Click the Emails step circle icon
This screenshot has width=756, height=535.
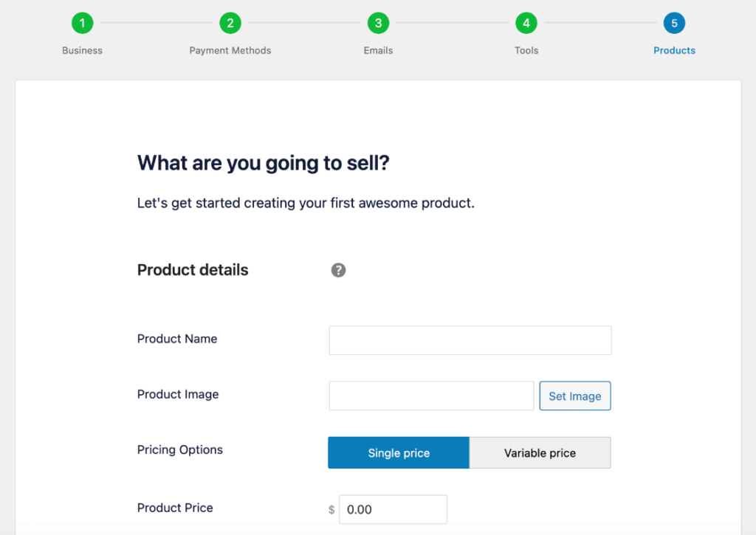coord(378,23)
